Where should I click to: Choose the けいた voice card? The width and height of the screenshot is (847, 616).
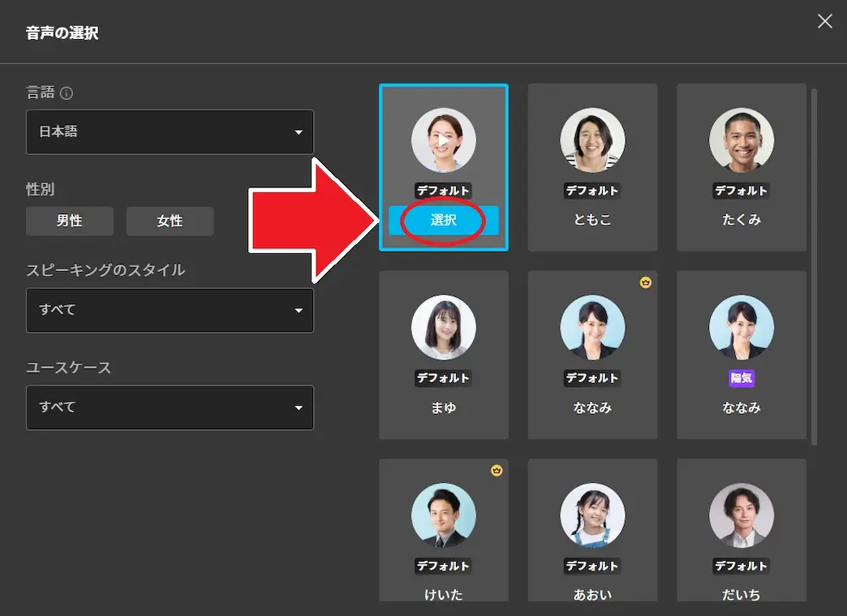tap(444, 530)
